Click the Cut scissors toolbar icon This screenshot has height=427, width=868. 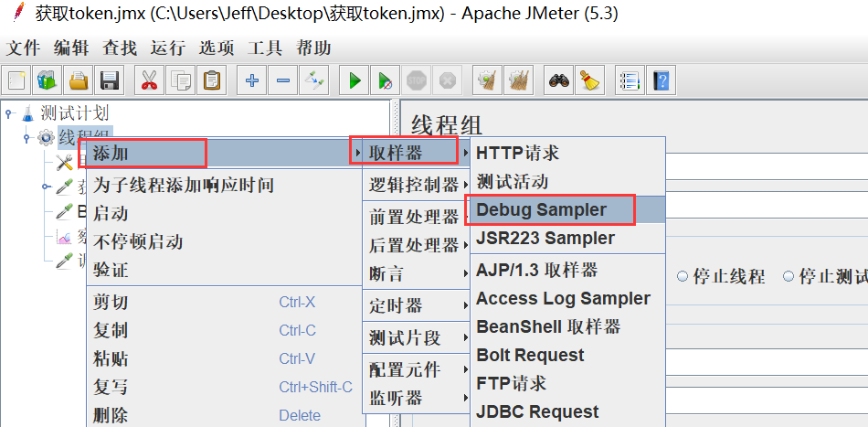click(x=149, y=80)
